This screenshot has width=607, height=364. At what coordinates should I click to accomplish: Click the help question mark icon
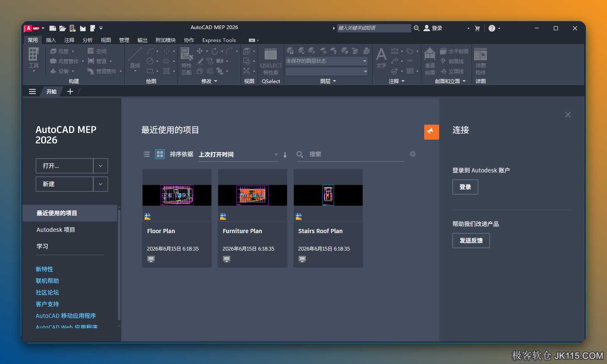pyautogui.click(x=492, y=28)
